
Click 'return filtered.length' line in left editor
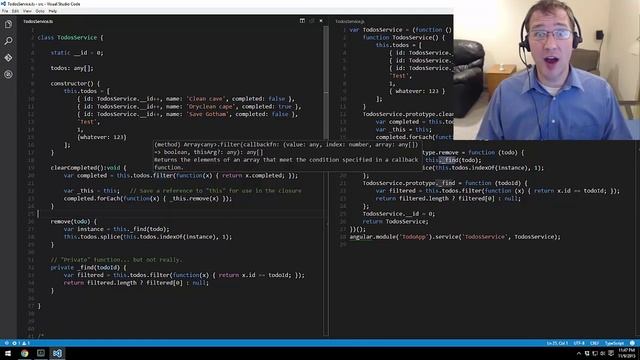[x=136, y=282]
